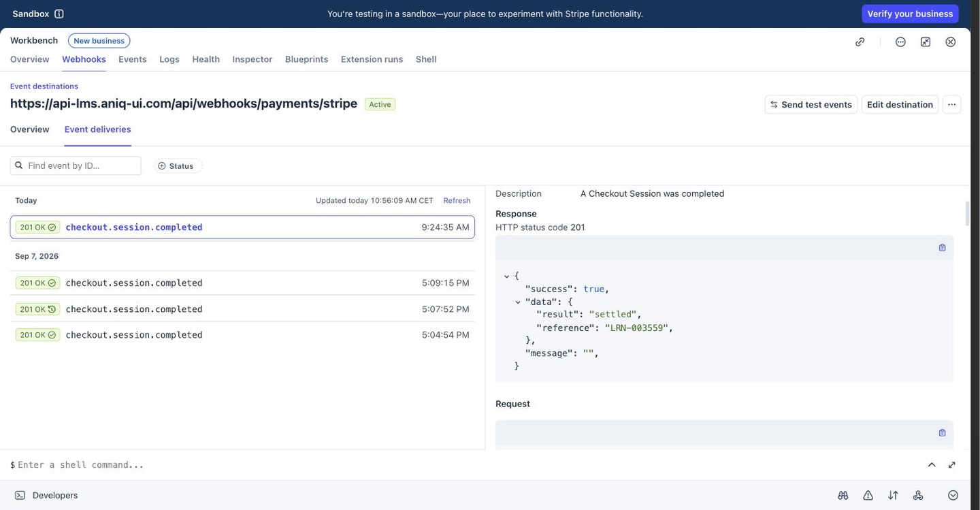Screen dimensions: 980x510
Task: Expand the shell to full size
Action: pos(951,464)
